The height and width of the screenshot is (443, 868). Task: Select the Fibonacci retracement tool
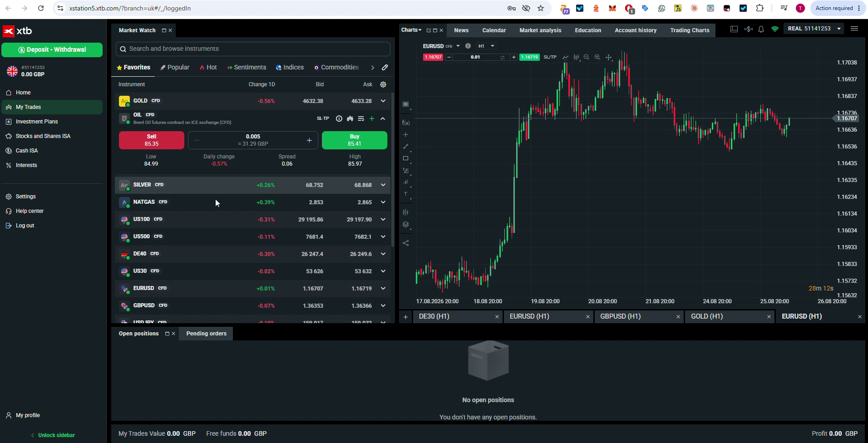(x=406, y=171)
